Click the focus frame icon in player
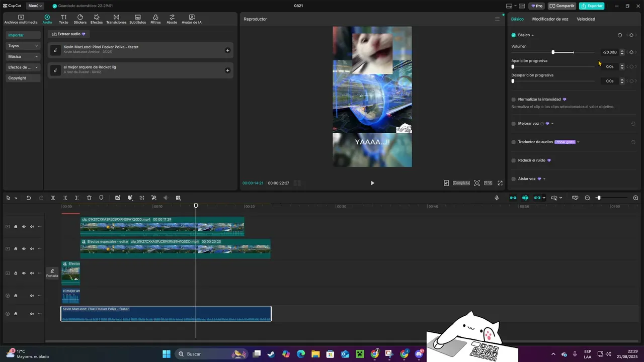Image resolution: width=644 pixels, height=362 pixels. (x=476, y=183)
